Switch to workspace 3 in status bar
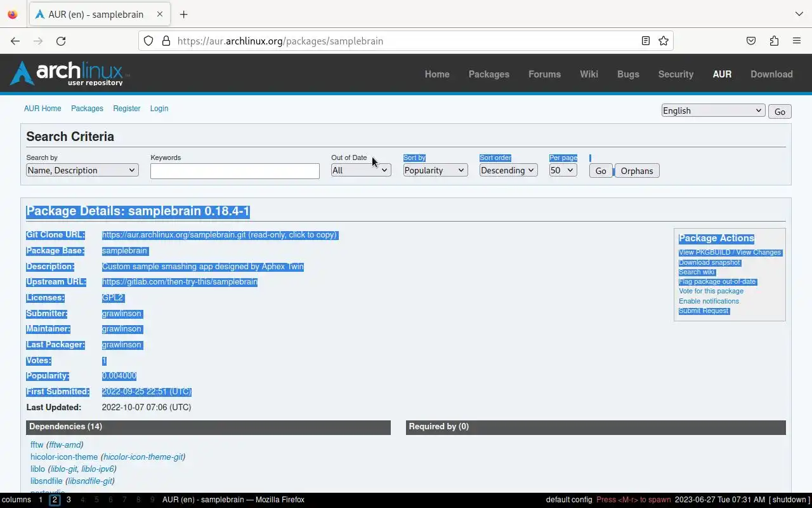Screen dimensions: 812x508 [69, 500]
